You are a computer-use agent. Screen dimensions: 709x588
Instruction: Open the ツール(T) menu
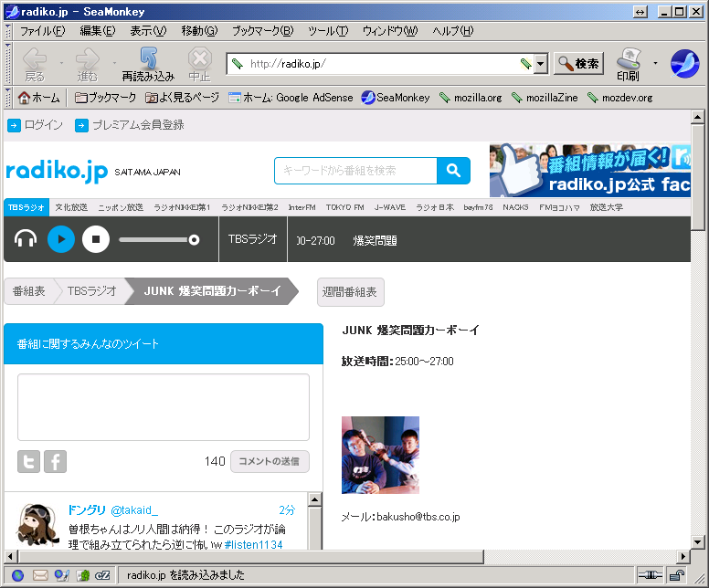point(328,31)
